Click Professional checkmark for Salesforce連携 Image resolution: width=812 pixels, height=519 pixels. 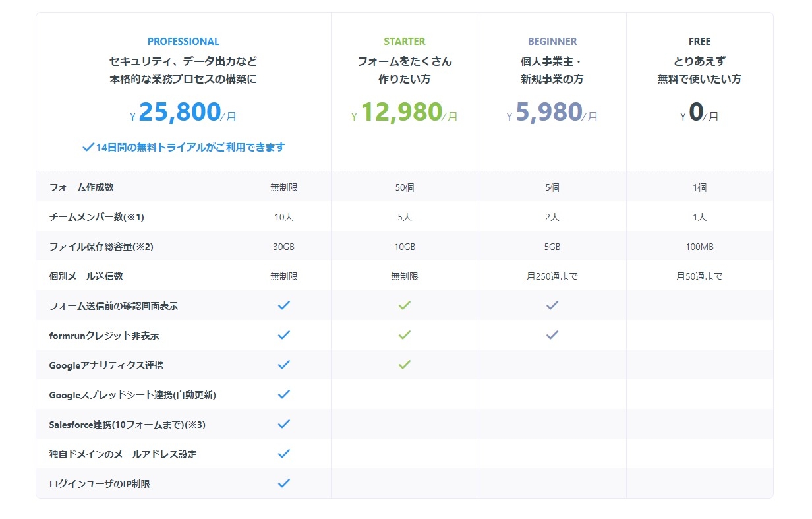(x=284, y=424)
